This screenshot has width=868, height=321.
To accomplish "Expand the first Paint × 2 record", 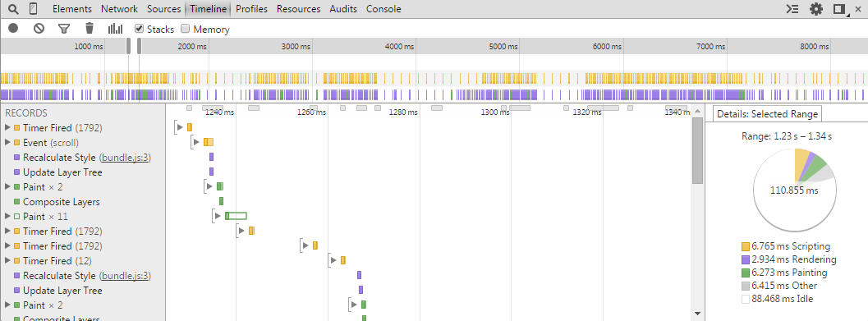I will pos(7,187).
